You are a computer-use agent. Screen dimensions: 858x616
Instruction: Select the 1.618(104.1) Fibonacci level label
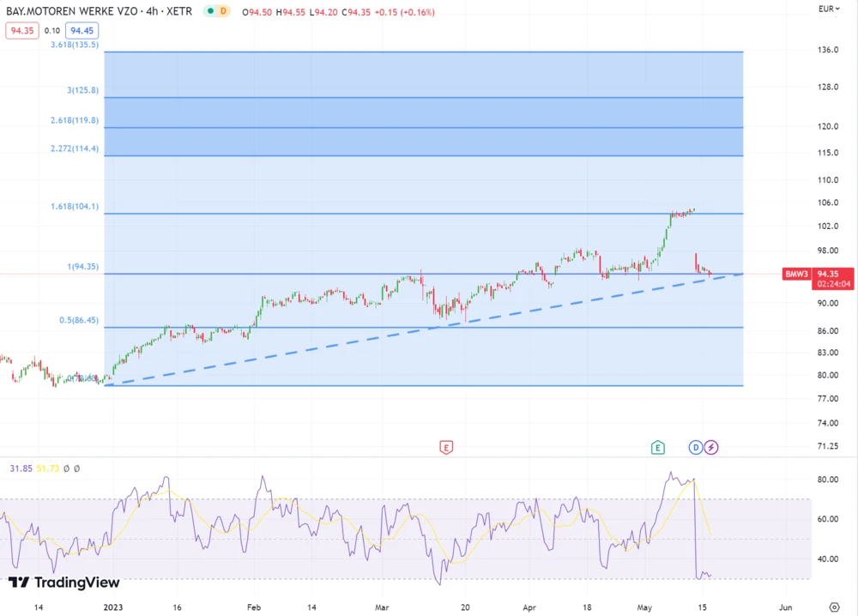[x=75, y=207]
